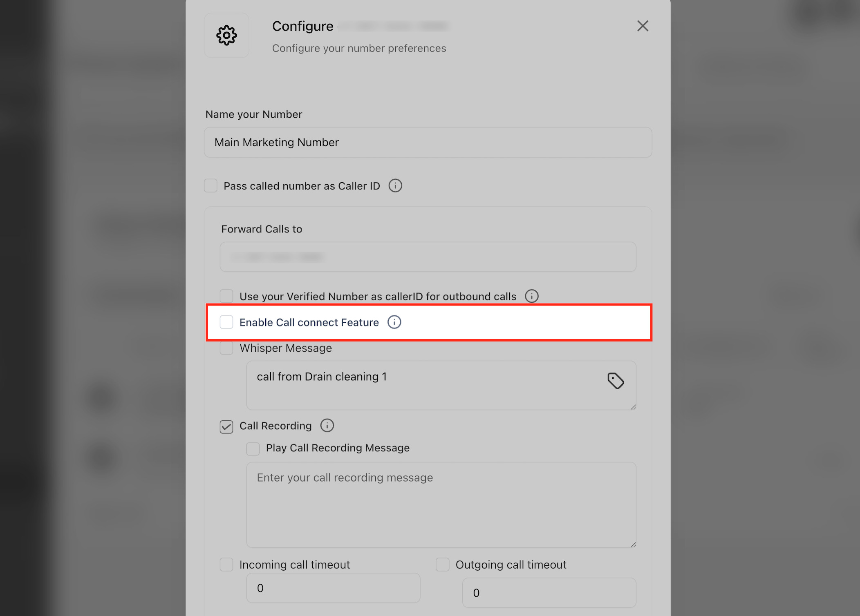The image size is (860, 616).
Task: Enable the Whisper Message checkbox
Action: 226,348
